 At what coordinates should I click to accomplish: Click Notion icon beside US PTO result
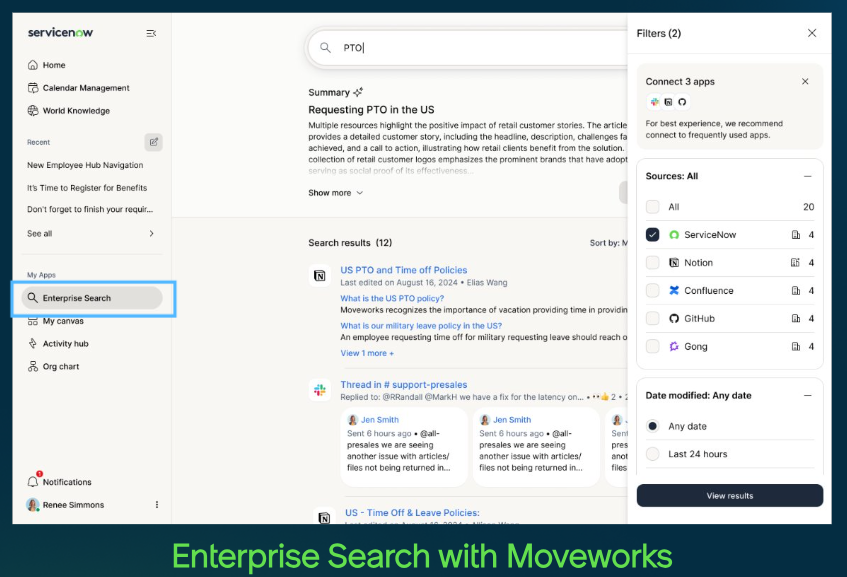[x=320, y=276]
